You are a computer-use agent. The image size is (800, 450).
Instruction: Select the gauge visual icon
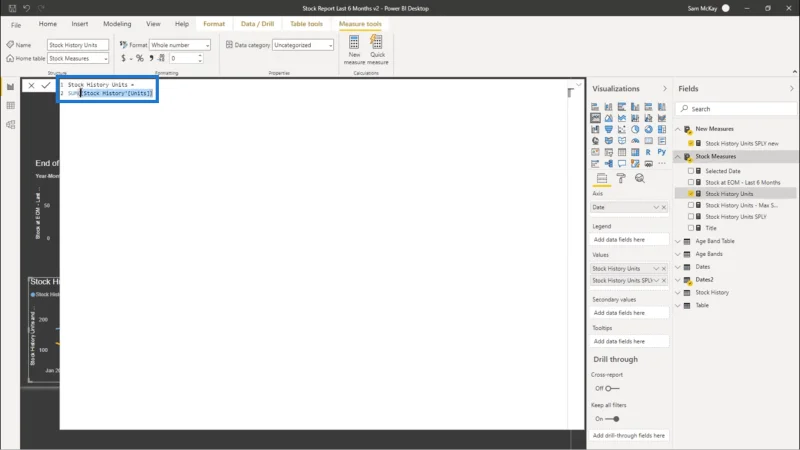click(635, 140)
